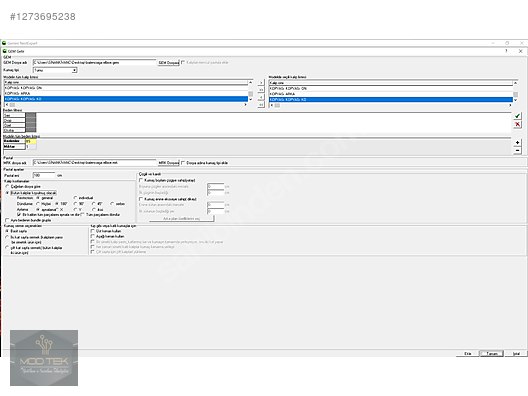Click the green checkmark confirm icon
The image size is (528, 396).
coord(518,116)
